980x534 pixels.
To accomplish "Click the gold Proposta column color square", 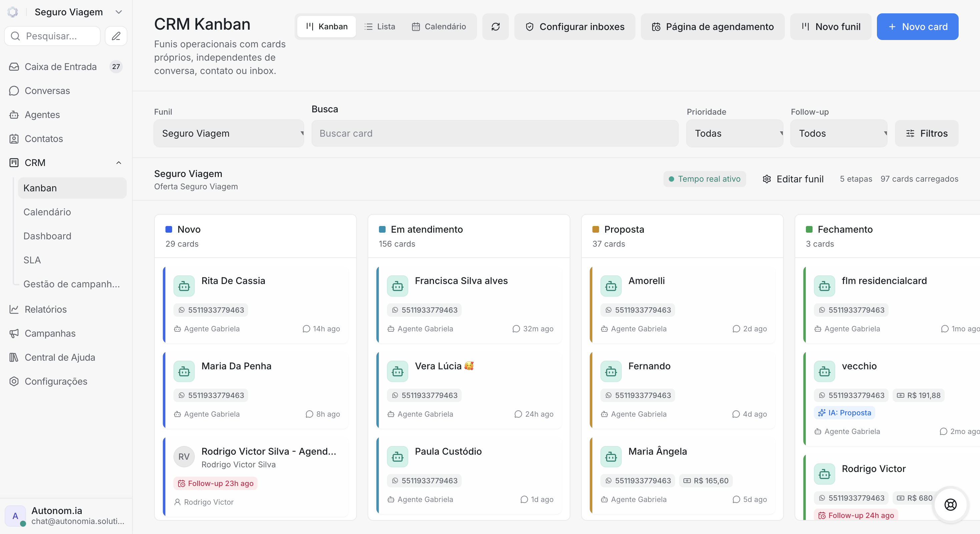I will (596, 230).
